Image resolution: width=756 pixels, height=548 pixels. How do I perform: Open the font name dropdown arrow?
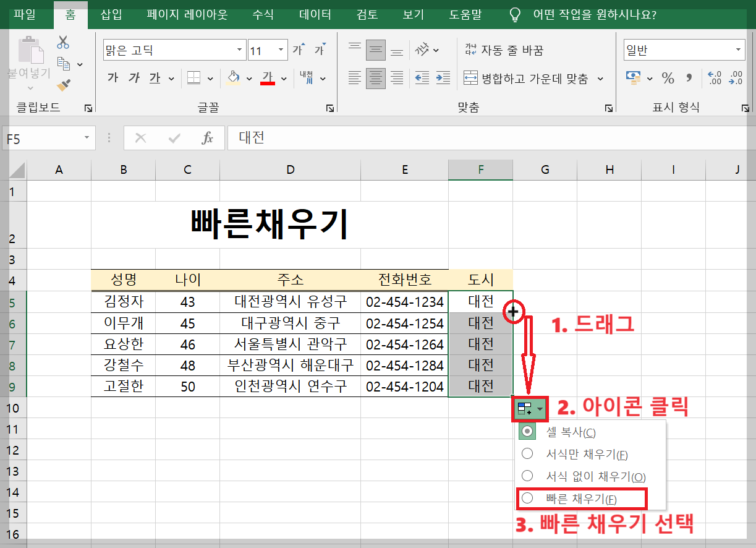click(x=239, y=48)
